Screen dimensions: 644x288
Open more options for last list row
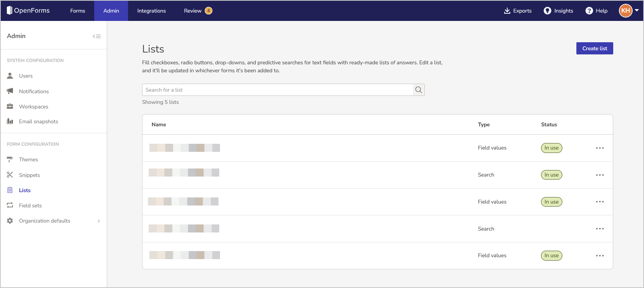tap(600, 256)
